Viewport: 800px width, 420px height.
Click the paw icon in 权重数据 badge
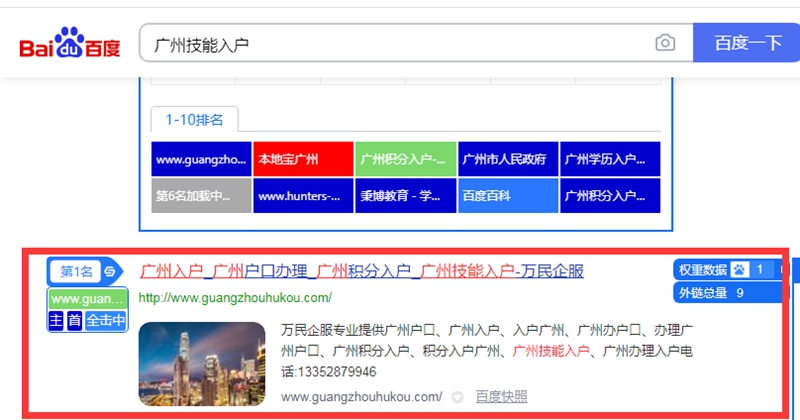pyautogui.click(x=740, y=269)
